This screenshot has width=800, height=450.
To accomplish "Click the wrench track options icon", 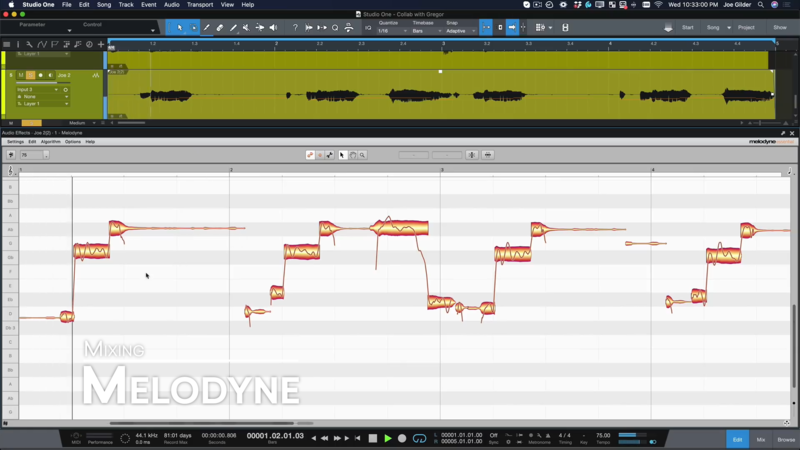I will pos(29,44).
